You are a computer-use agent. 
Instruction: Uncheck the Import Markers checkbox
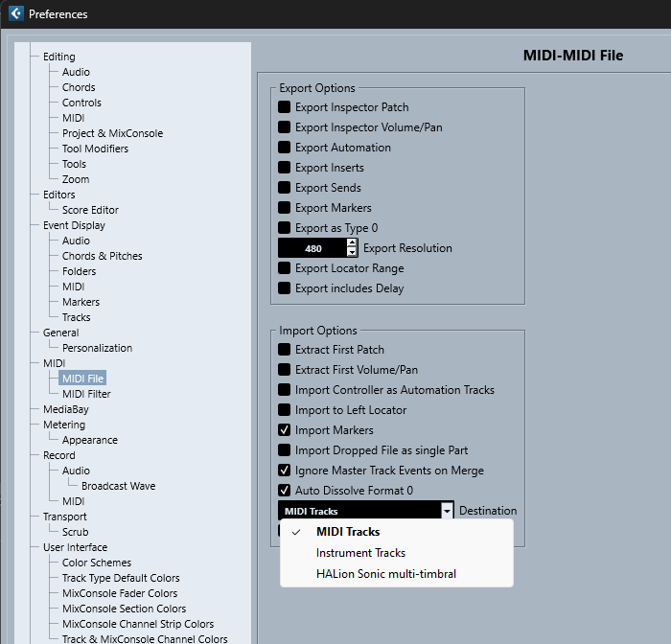(284, 430)
